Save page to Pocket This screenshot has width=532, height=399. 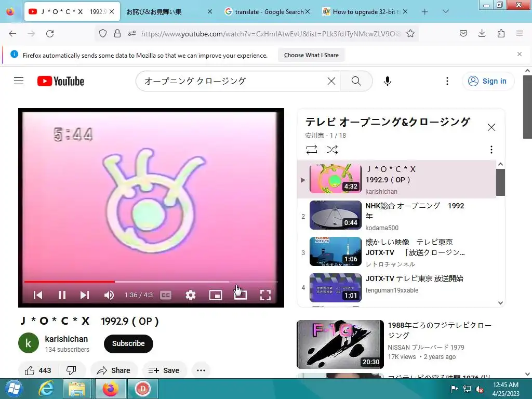pyautogui.click(x=463, y=33)
